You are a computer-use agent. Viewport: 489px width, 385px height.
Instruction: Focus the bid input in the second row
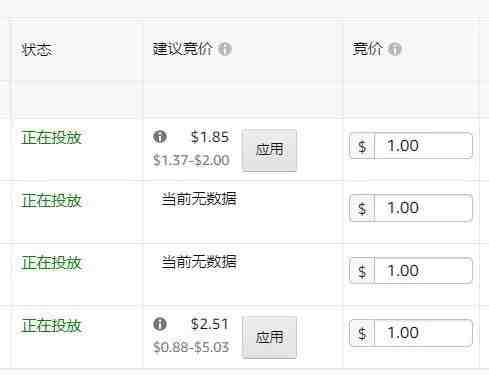(423, 208)
